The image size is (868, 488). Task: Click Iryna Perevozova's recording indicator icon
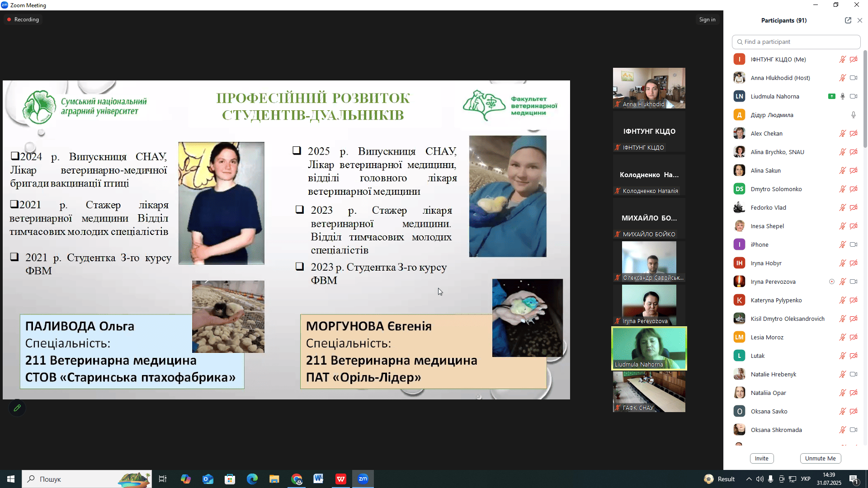832,282
